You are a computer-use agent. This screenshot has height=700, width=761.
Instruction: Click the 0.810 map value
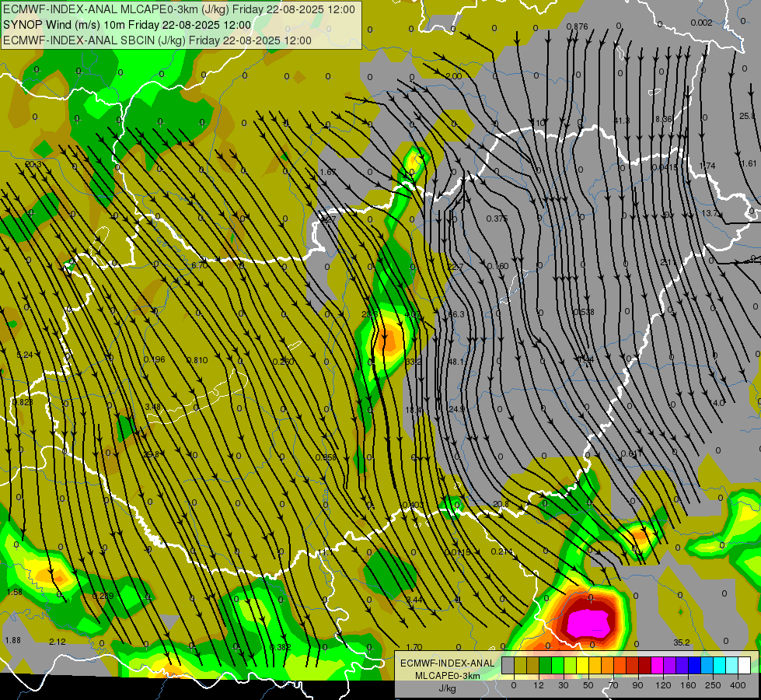197,360
